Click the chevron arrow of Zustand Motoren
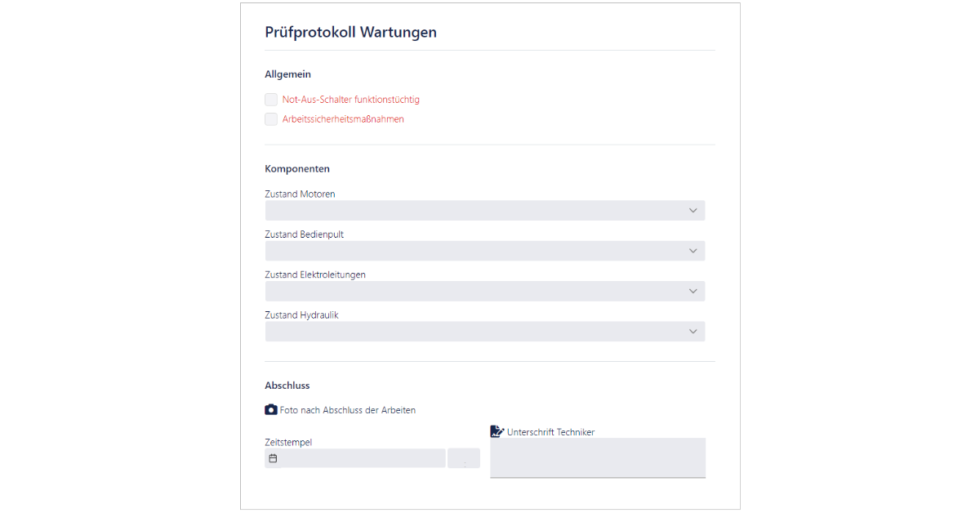Viewport: 980px width, 513px height. (x=693, y=211)
